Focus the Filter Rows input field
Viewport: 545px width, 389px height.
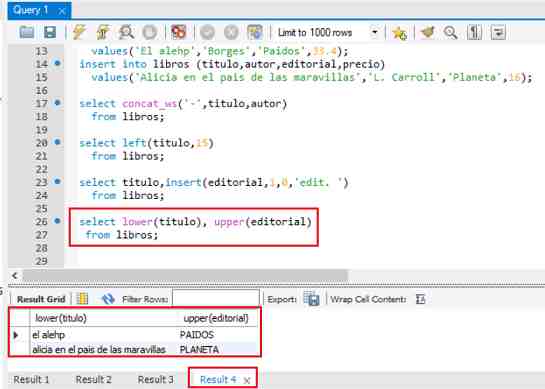216,299
